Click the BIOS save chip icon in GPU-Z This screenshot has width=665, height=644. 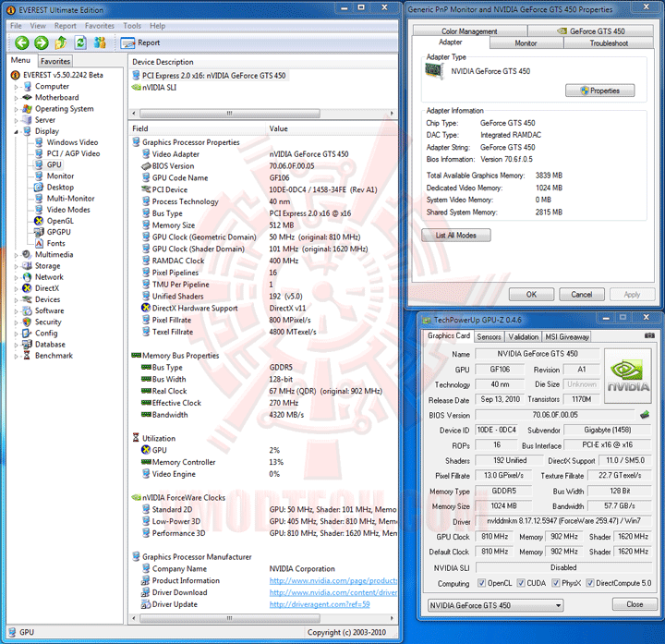[x=645, y=415]
